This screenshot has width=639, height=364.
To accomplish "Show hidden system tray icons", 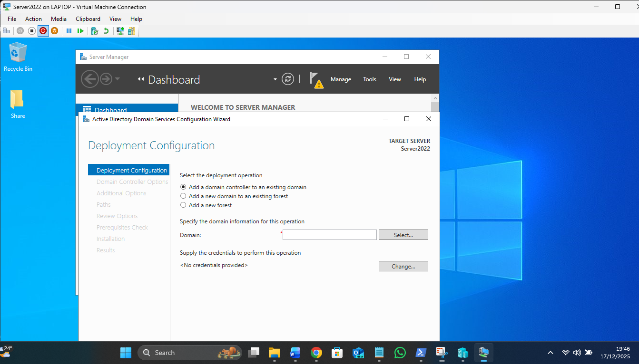I will pyautogui.click(x=551, y=353).
